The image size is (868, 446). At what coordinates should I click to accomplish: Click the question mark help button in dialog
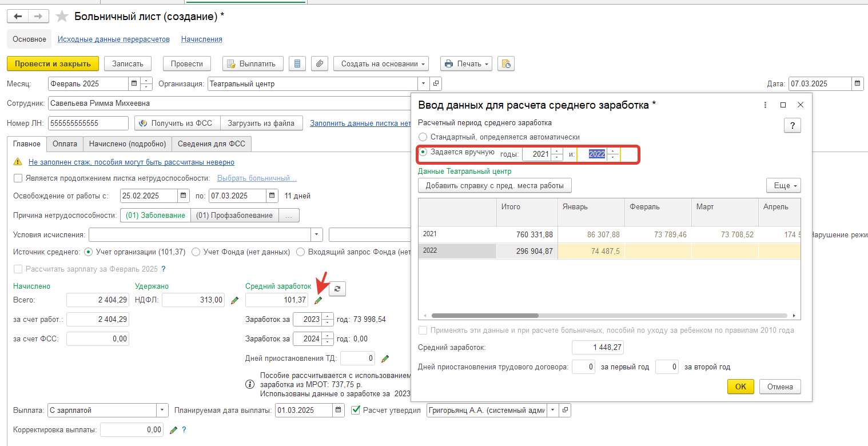[x=792, y=126]
